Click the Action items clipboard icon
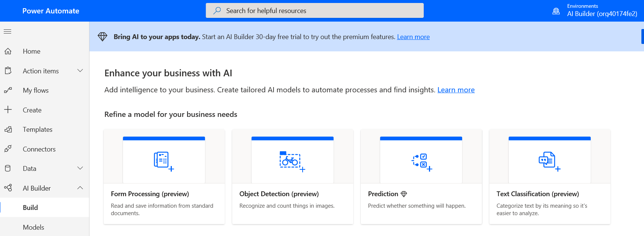This screenshot has width=644, height=236. pyautogui.click(x=8, y=71)
